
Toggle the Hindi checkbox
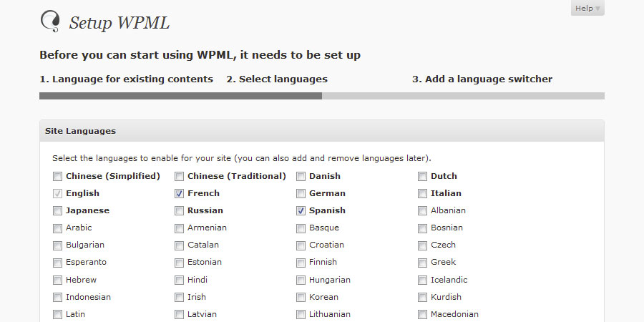click(x=179, y=280)
